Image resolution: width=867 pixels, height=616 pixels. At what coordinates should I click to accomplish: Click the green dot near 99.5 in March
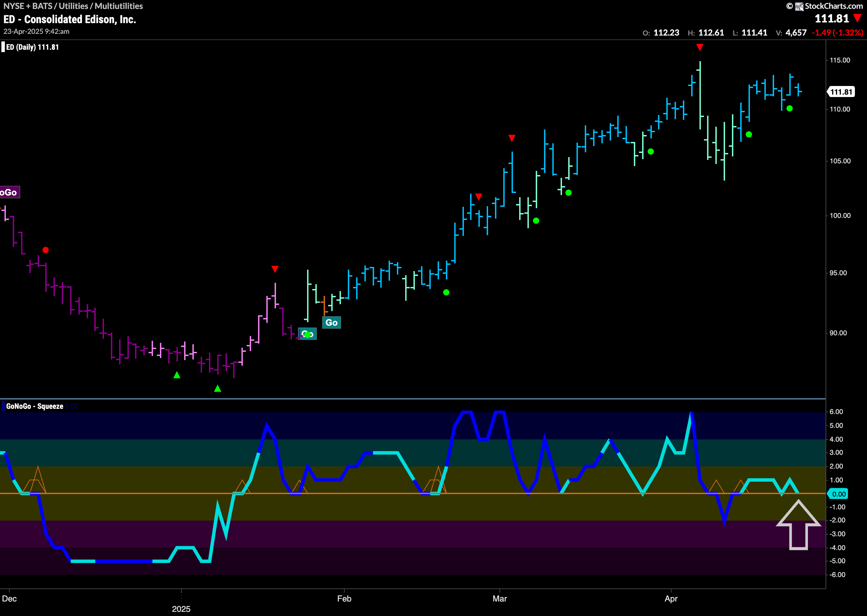click(536, 221)
